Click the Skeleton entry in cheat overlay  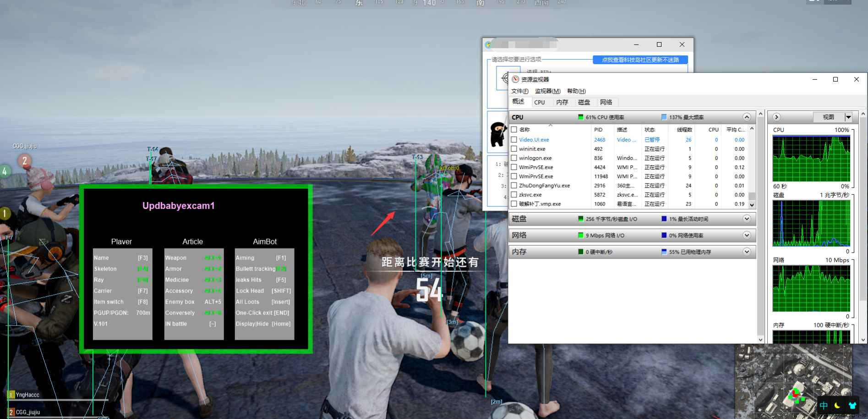(121, 269)
